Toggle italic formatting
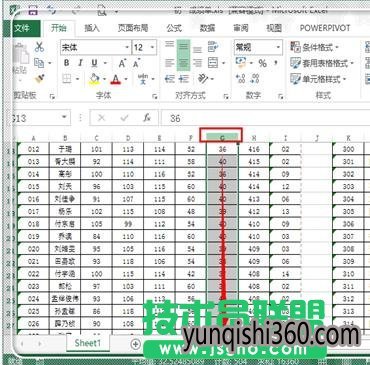 (x=80, y=63)
